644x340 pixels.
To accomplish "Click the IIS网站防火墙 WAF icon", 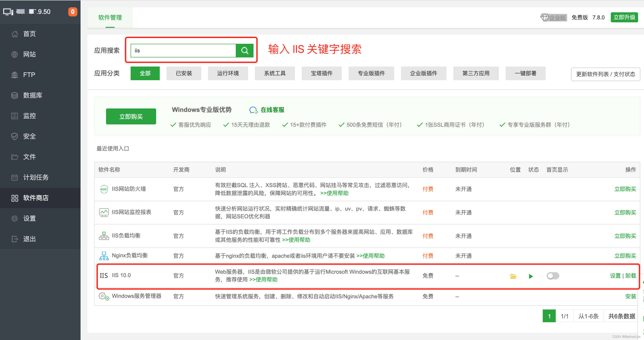I will pos(104,189).
